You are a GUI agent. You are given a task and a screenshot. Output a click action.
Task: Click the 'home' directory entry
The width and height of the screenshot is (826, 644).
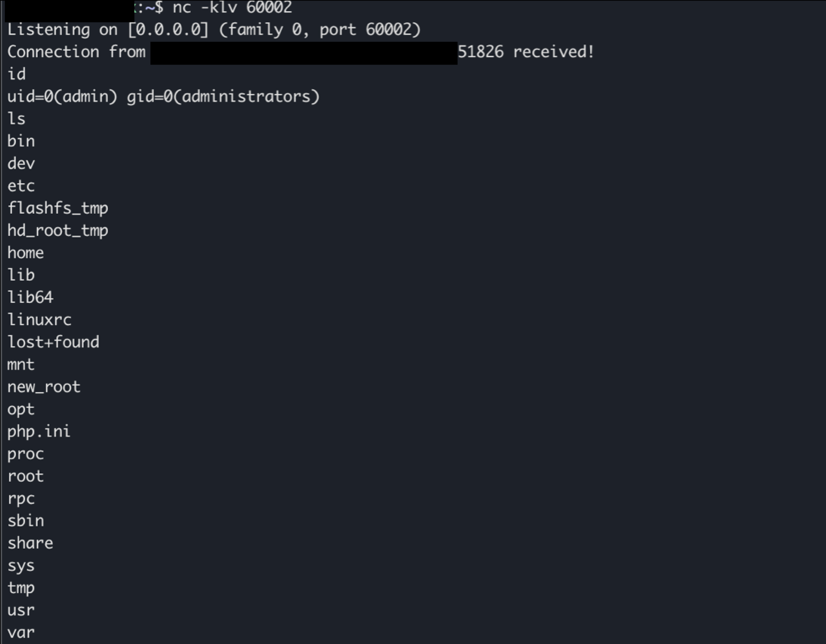coord(26,253)
